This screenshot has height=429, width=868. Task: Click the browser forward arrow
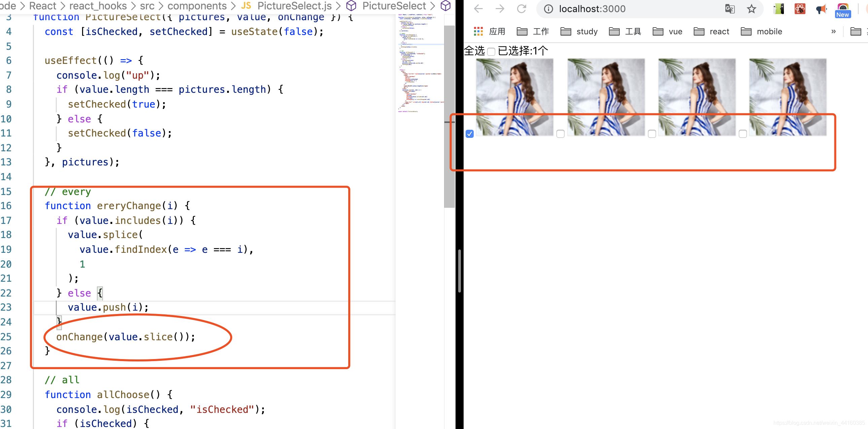(x=500, y=9)
